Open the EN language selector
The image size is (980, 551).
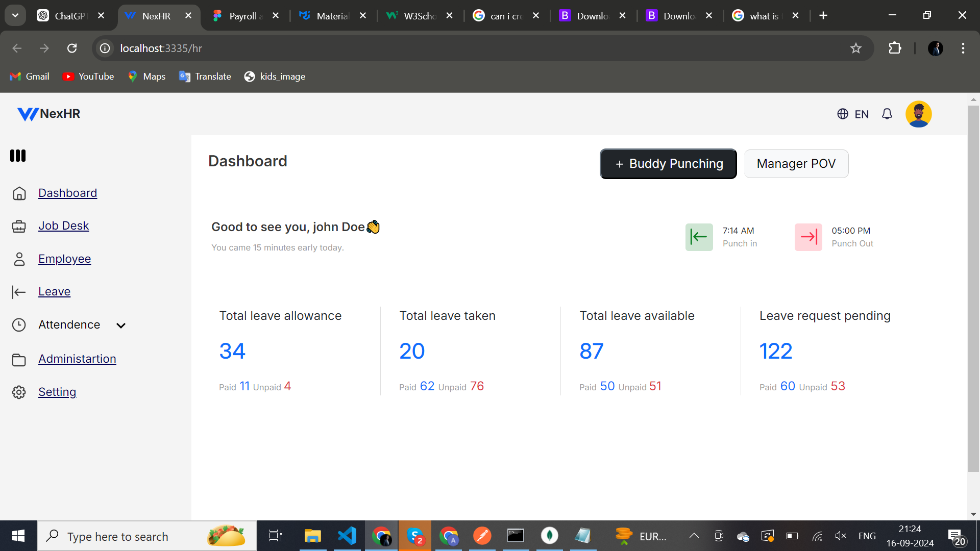point(853,114)
